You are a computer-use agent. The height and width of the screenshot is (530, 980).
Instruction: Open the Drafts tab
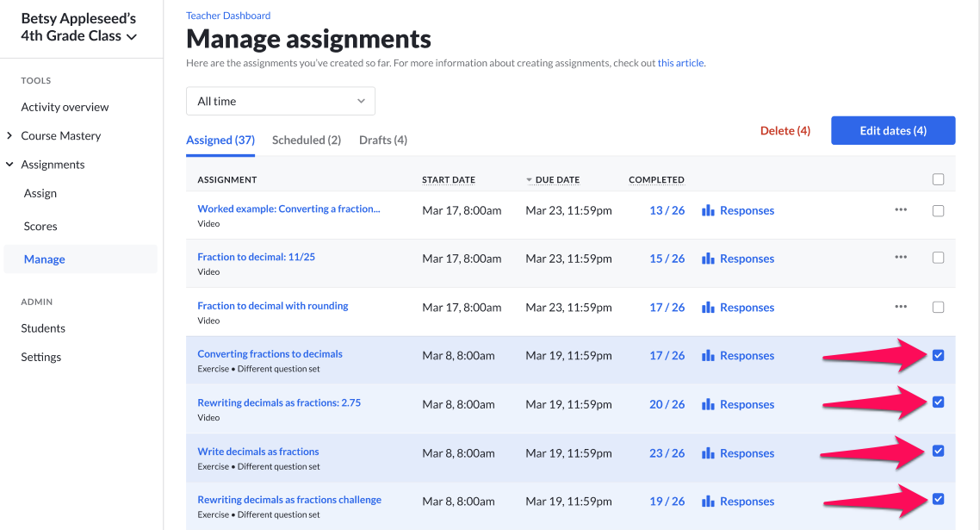[x=382, y=139]
